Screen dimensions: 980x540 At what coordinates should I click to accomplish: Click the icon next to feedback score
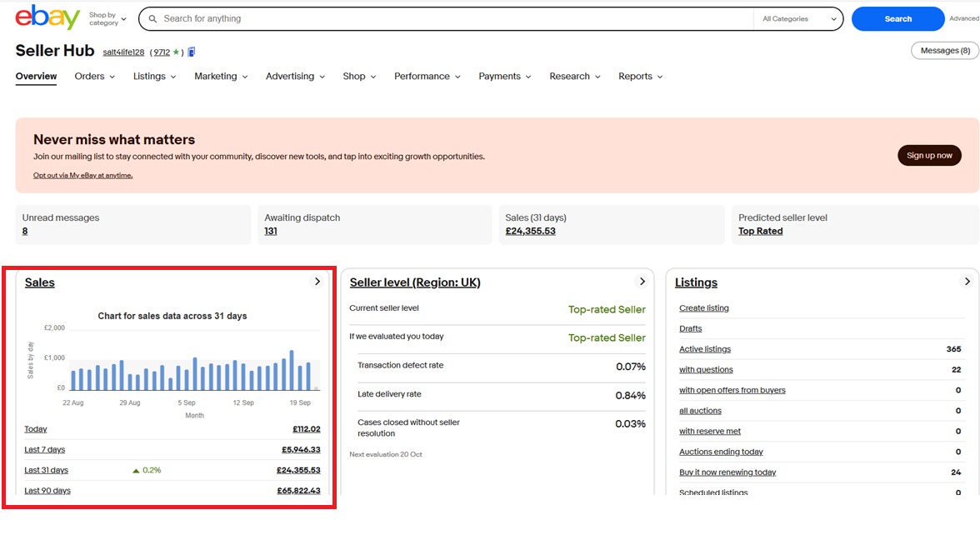[x=191, y=52]
